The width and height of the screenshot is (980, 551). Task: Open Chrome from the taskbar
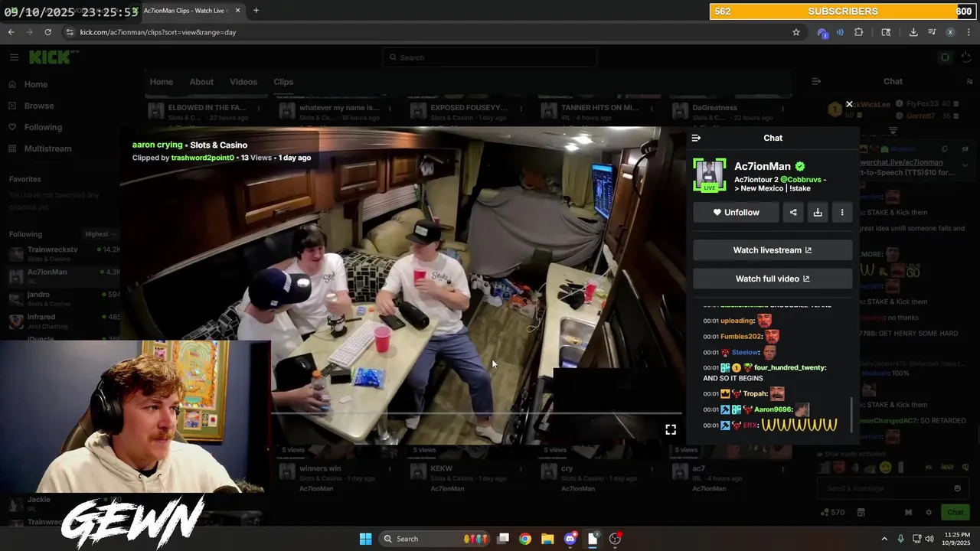click(x=525, y=539)
